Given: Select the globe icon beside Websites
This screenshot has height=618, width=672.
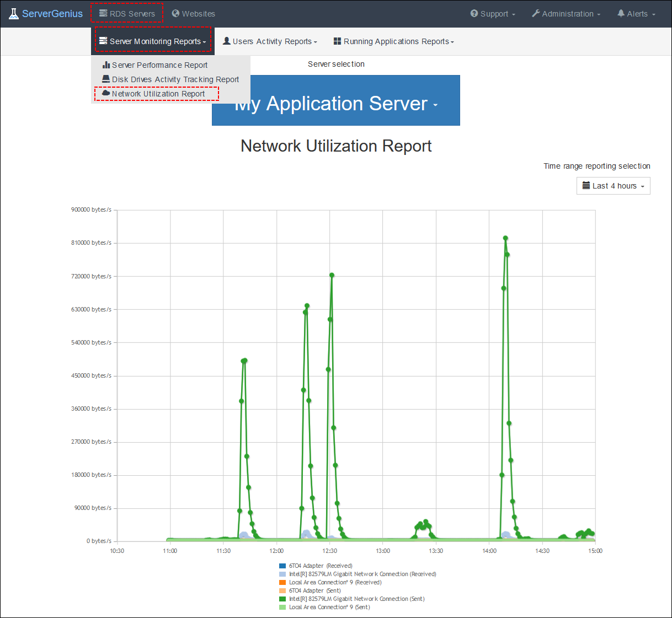Looking at the screenshot, I should 175,13.
